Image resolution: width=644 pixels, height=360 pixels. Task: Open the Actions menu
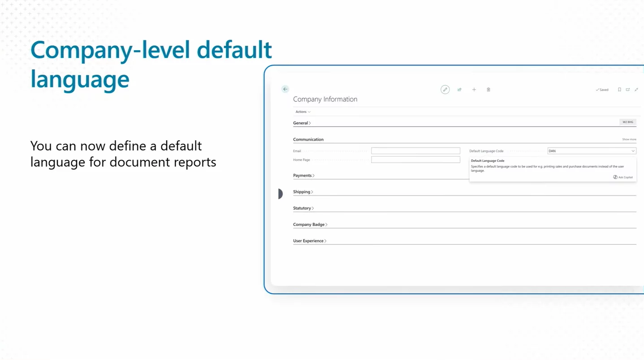click(x=303, y=112)
